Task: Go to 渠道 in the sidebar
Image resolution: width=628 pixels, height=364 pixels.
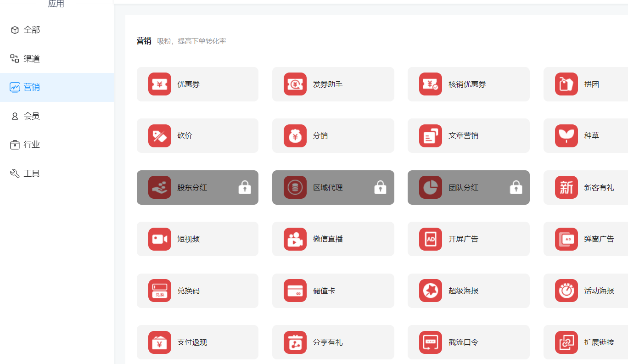Action: [57, 59]
